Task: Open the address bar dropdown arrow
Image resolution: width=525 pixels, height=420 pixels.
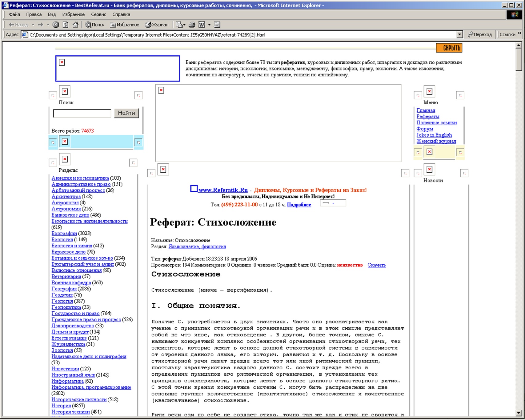Action: [x=459, y=34]
